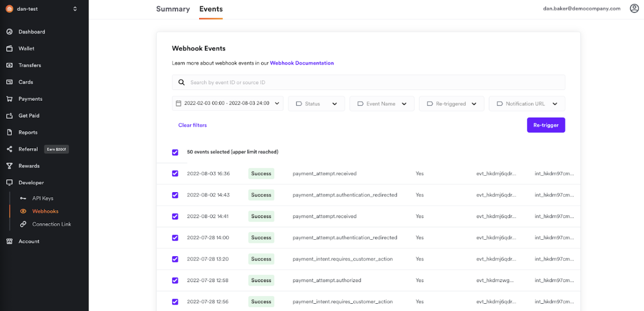Image resolution: width=644 pixels, height=311 pixels.
Task: Click the user profile avatar icon
Action: [x=634, y=9]
